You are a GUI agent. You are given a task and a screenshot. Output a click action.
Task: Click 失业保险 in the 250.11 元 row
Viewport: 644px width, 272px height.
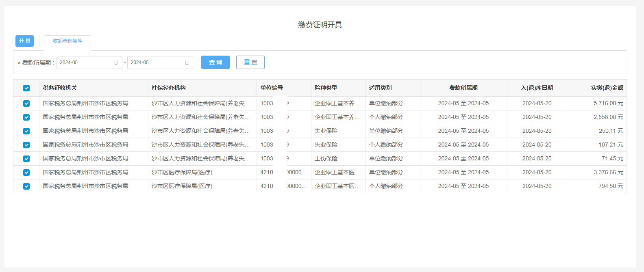(x=326, y=131)
